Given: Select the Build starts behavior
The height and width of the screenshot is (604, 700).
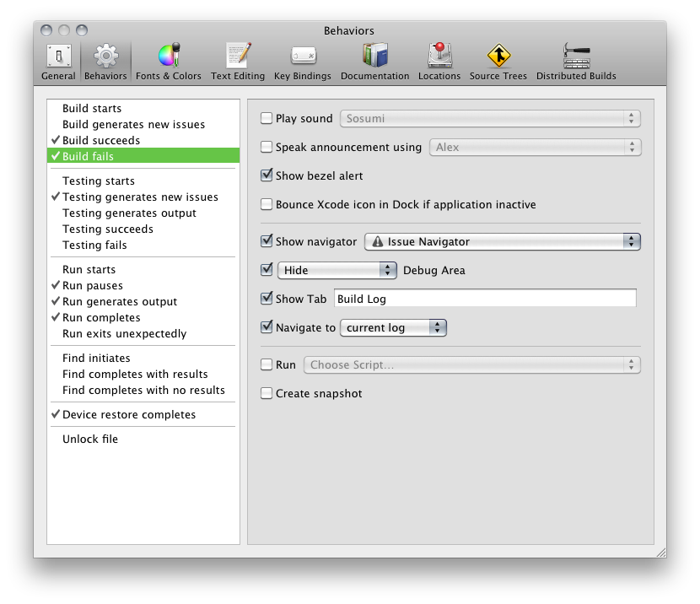Looking at the screenshot, I should (143, 109).
